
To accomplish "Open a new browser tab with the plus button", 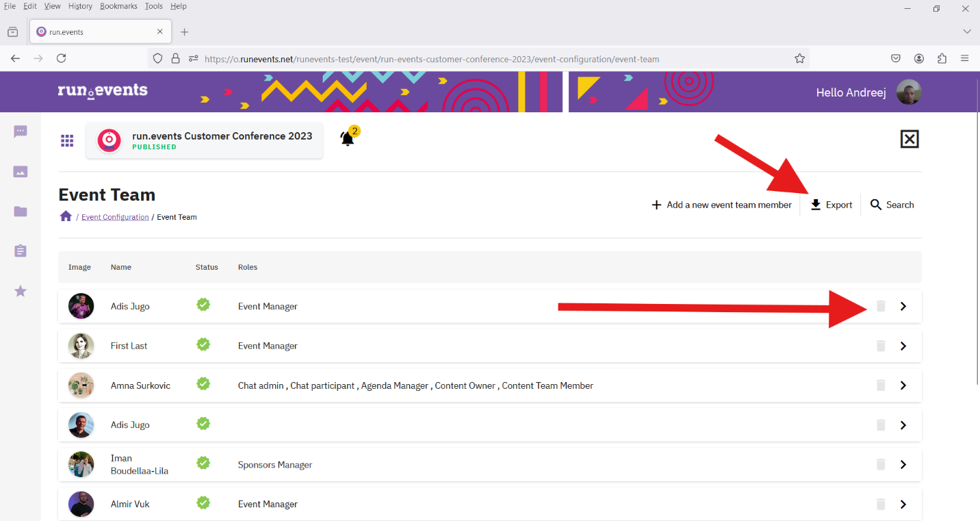I will click(184, 32).
